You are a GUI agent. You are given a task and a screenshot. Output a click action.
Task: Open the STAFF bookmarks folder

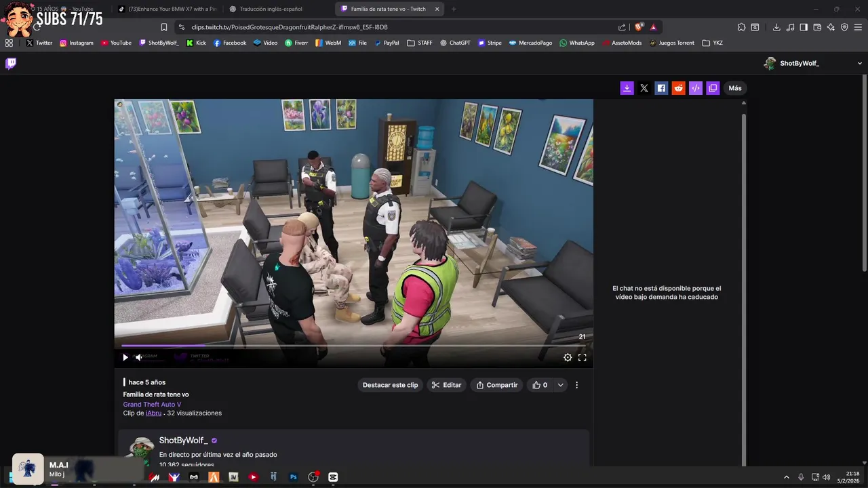420,43
